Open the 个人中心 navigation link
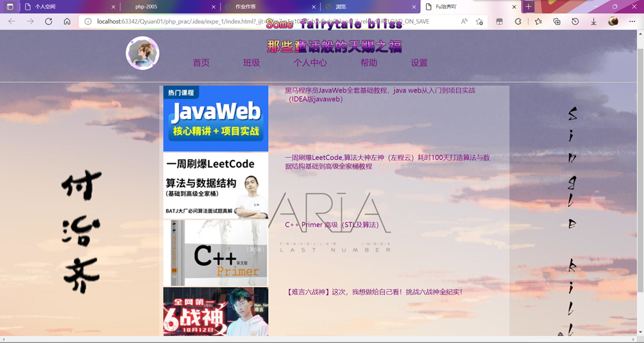The width and height of the screenshot is (644, 343). click(x=310, y=62)
